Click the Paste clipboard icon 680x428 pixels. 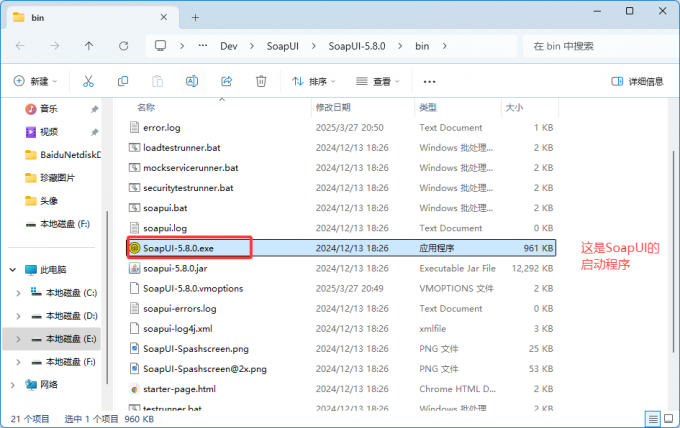coord(157,81)
